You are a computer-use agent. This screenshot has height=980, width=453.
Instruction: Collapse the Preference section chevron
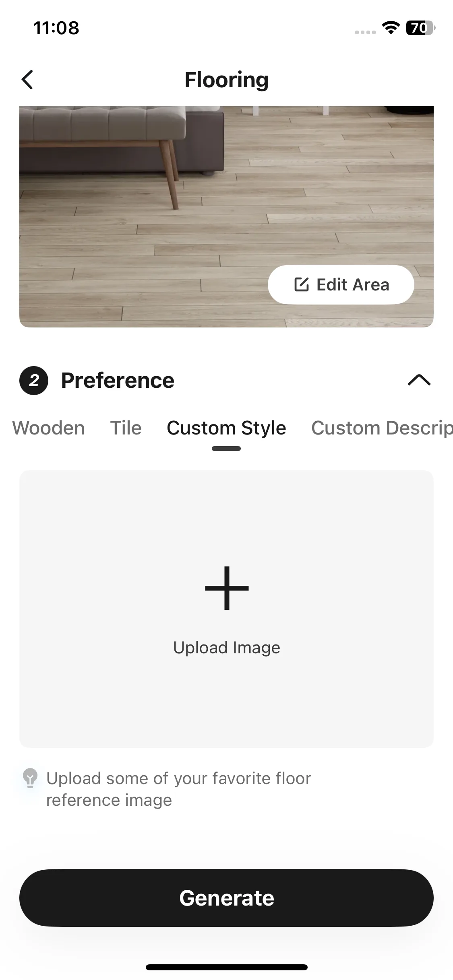[x=419, y=380]
